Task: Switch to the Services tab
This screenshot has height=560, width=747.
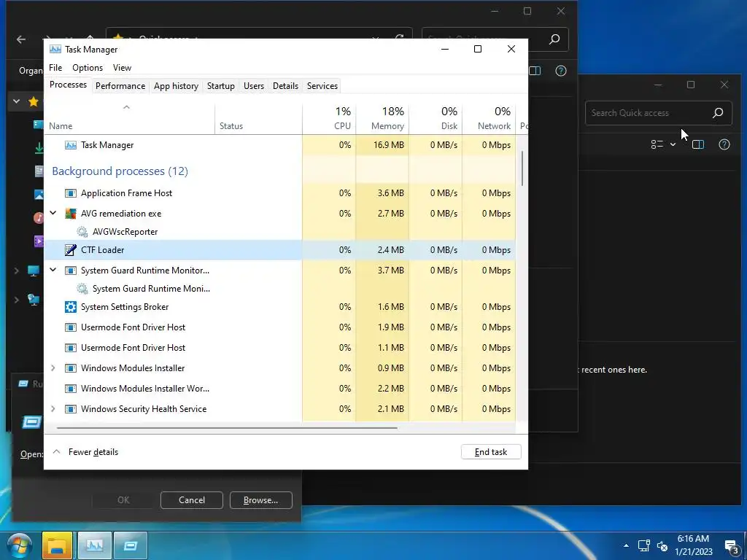Action: (322, 86)
